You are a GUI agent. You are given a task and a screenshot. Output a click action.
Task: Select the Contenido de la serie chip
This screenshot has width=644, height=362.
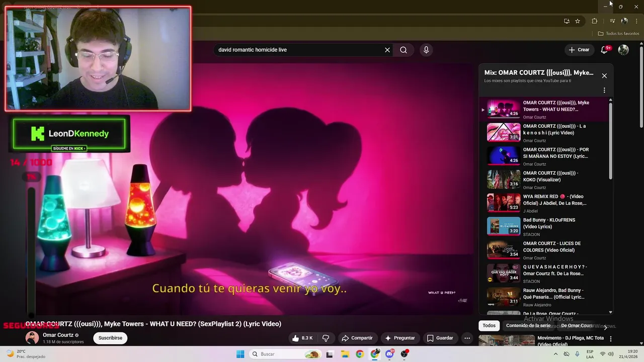[528, 326]
